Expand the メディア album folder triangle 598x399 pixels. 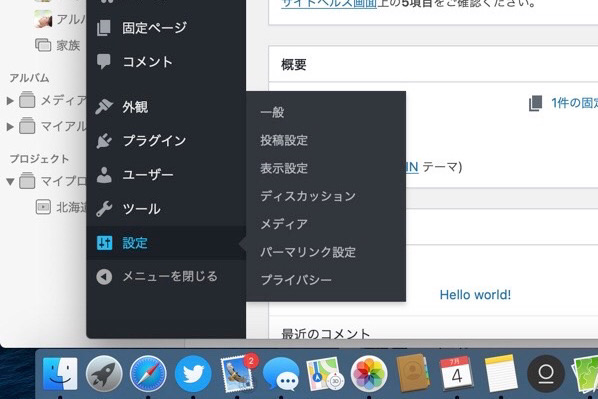[10, 101]
